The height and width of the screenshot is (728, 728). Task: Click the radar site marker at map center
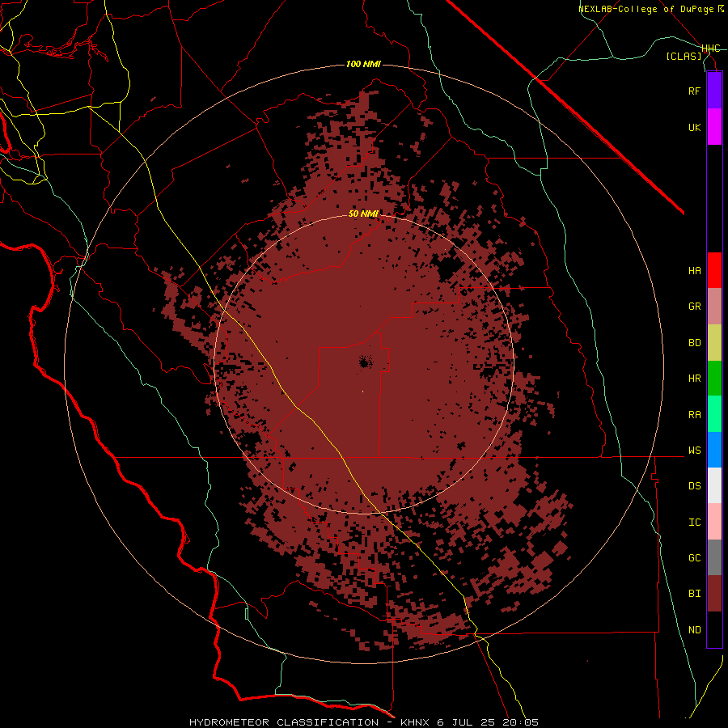366,362
